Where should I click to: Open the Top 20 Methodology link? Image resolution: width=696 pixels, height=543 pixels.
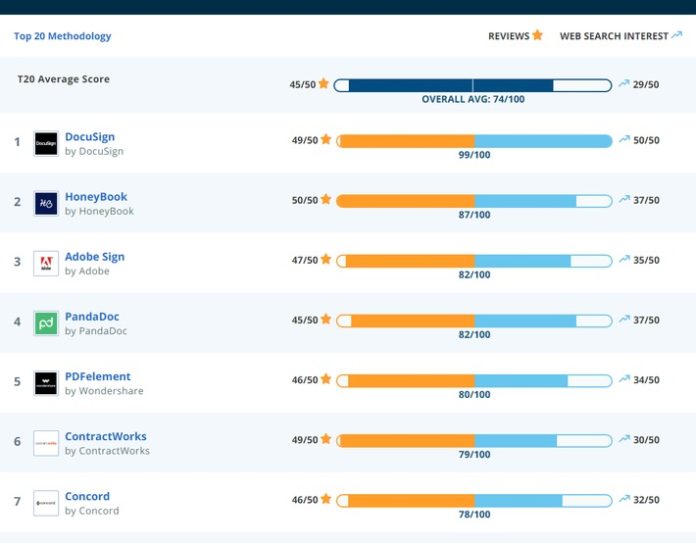tap(63, 36)
